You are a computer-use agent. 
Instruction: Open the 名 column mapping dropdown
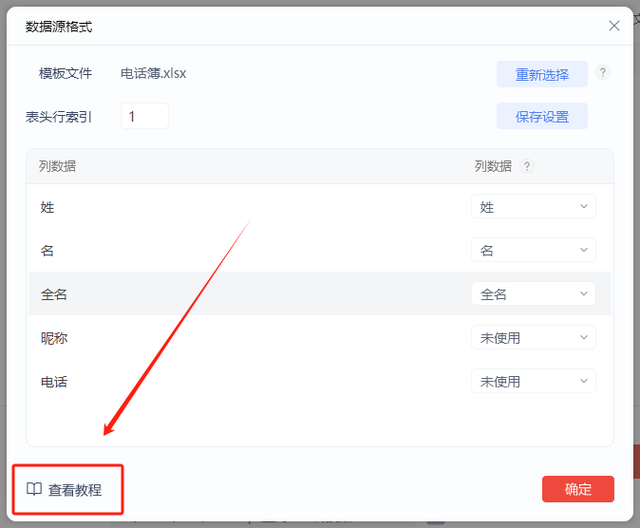pyautogui.click(x=533, y=250)
